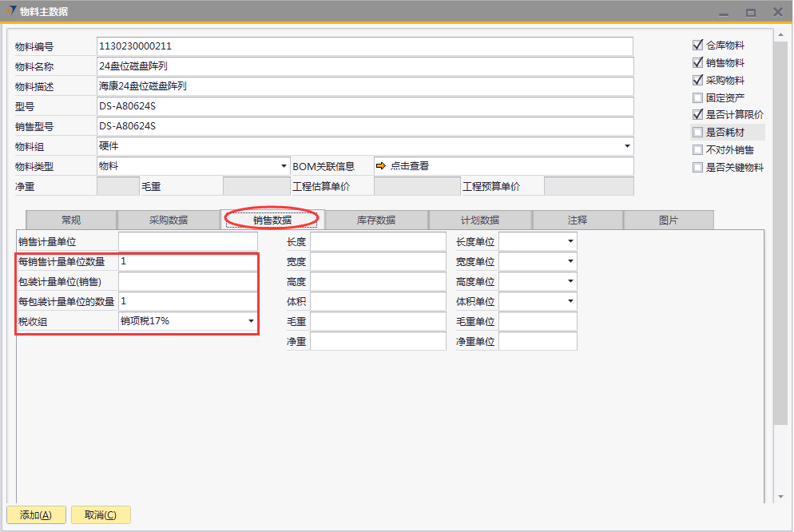Open the 物料类型 dropdown list

click(284, 166)
